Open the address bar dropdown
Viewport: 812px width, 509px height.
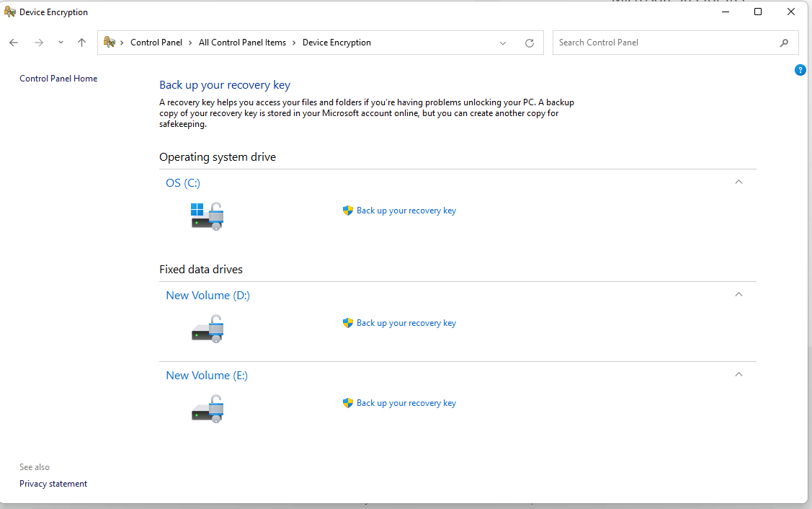click(503, 43)
